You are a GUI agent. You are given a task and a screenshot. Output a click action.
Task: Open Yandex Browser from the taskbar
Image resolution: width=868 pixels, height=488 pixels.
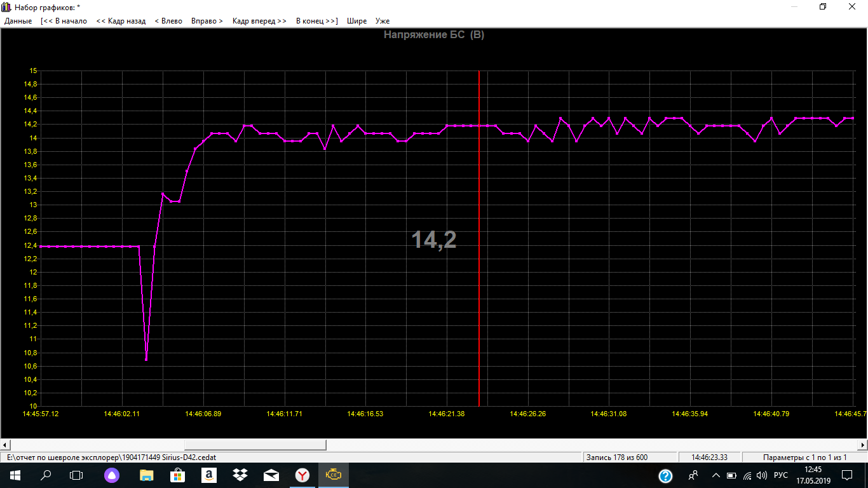click(x=302, y=475)
